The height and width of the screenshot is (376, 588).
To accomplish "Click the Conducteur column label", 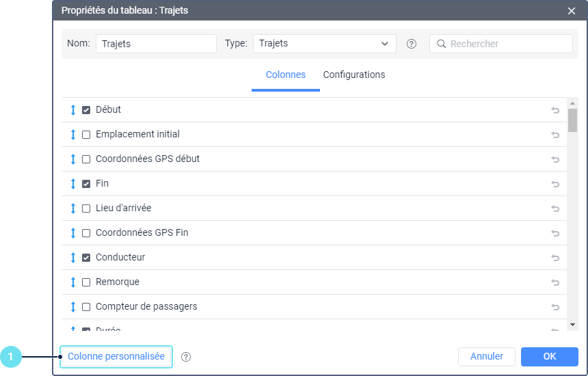I will point(120,257).
